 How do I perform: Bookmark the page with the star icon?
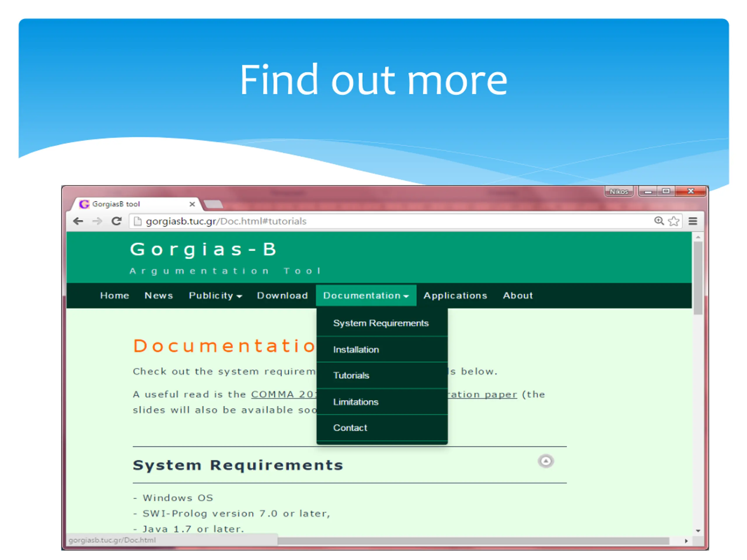pos(674,221)
